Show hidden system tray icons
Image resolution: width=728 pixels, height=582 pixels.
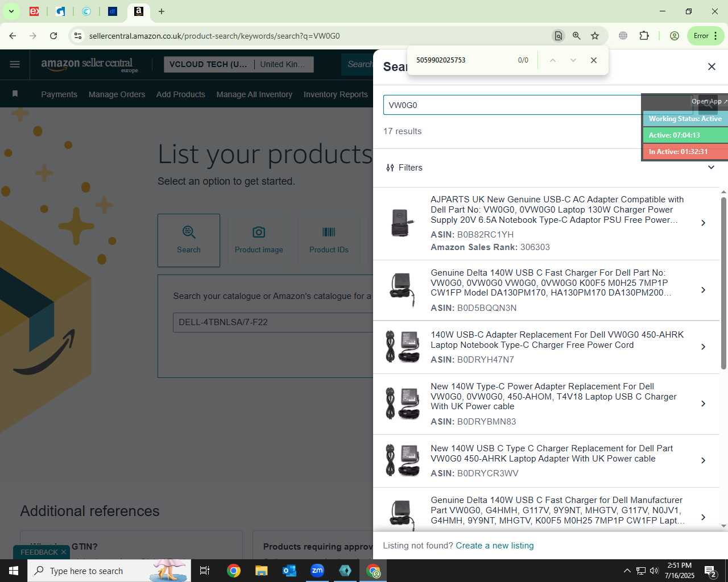627,571
